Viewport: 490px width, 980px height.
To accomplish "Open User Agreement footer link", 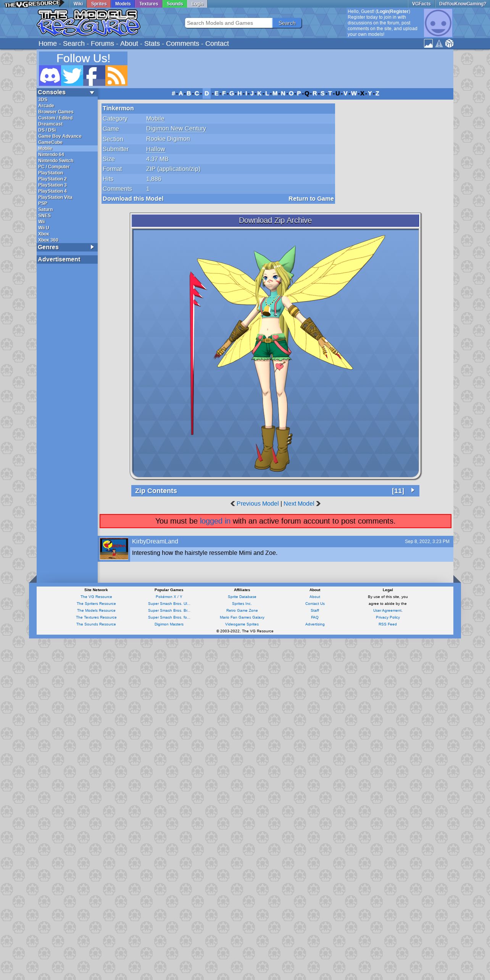I will 387,611.
